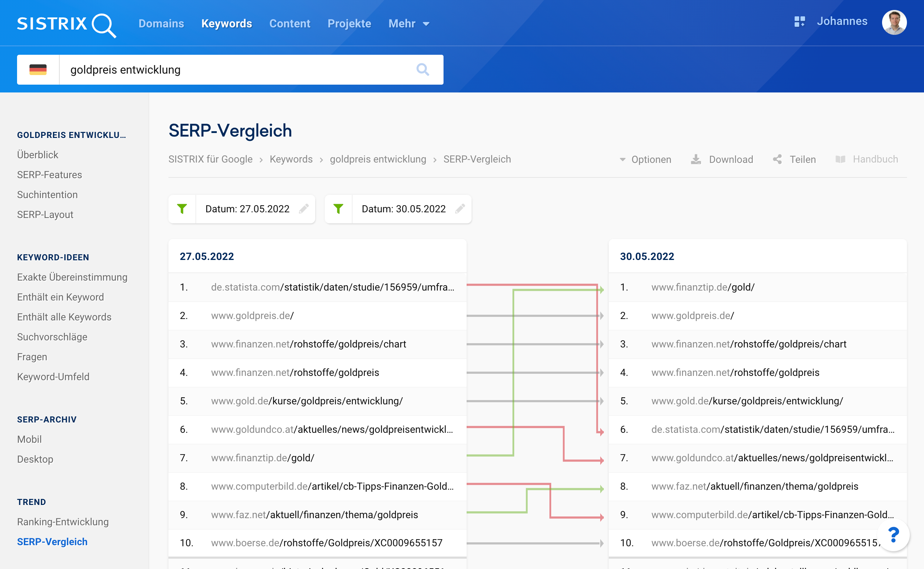
Task: Click the green filter icon for 27.05.2022
Action: [182, 209]
